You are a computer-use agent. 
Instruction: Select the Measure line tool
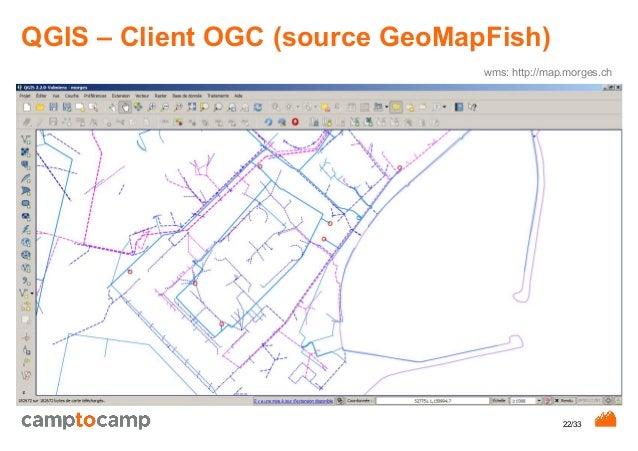click(378, 107)
